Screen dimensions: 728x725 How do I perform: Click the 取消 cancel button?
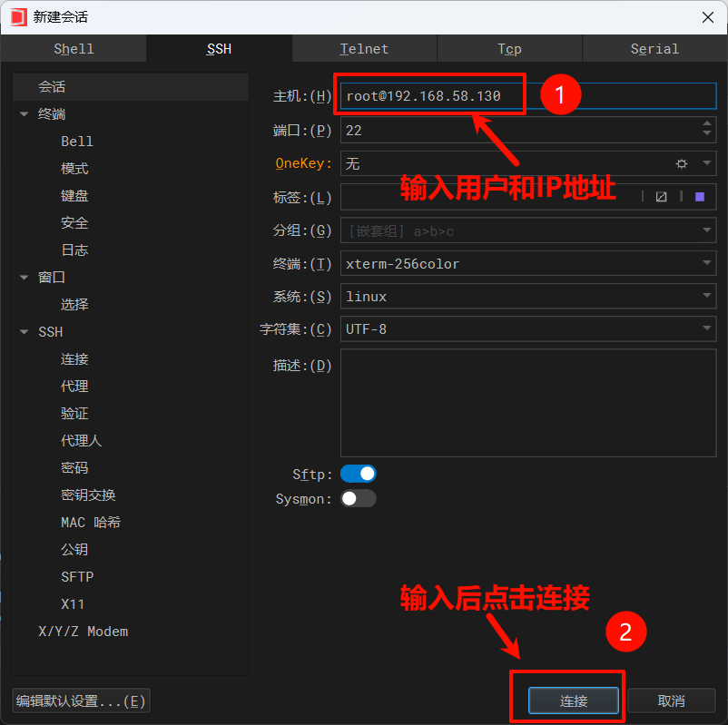tap(671, 701)
